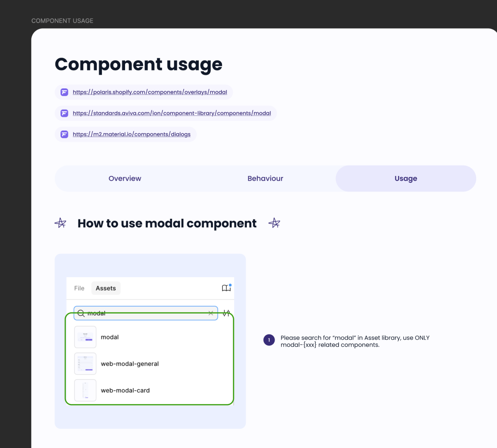Open the m2.material.io dialogs link
The image size is (497, 448).
(x=132, y=134)
